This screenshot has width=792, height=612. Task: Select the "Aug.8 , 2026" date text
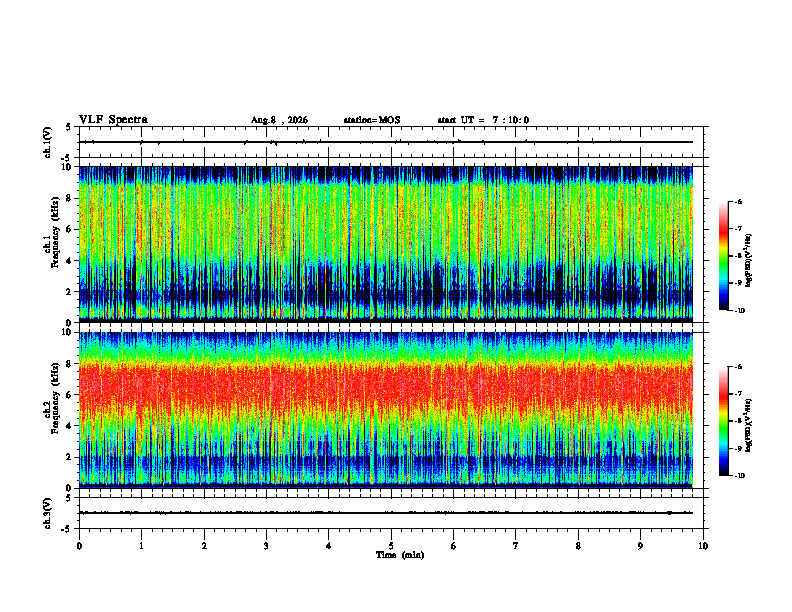pyautogui.click(x=279, y=120)
